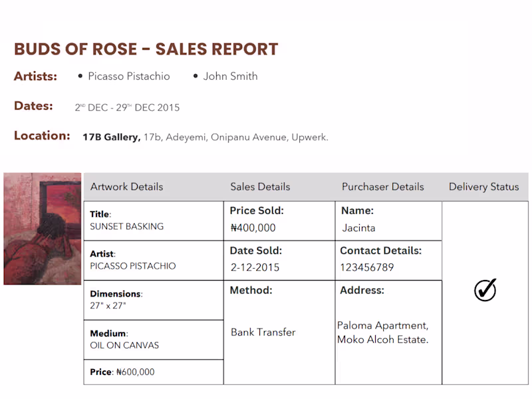
Task: Click the Buds of Rose Sales Report title
Action: coord(146,49)
